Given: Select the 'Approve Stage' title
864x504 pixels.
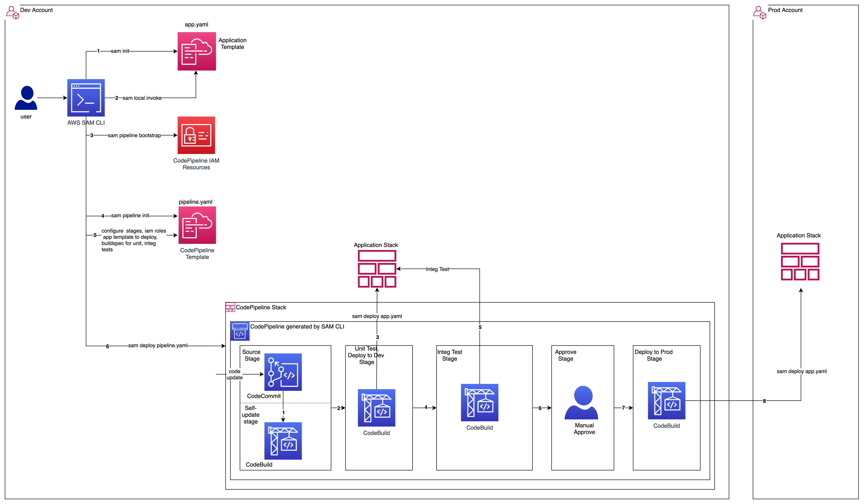Looking at the screenshot, I should pyautogui.click(x=566, y=355).
